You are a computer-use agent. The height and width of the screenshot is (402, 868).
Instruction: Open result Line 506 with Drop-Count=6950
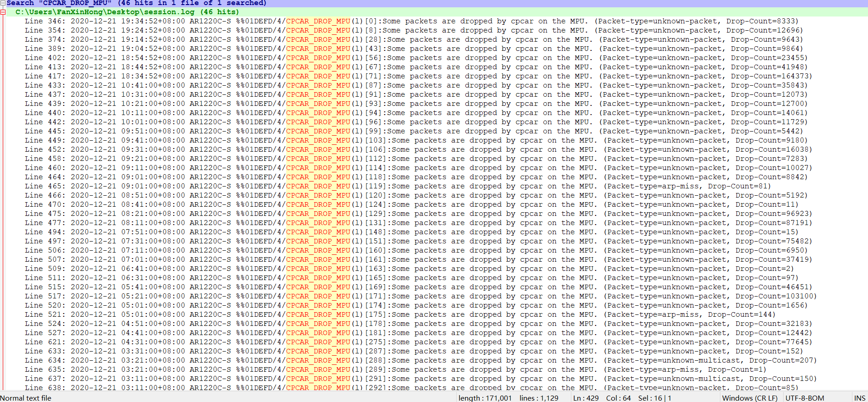coord(416,250)
